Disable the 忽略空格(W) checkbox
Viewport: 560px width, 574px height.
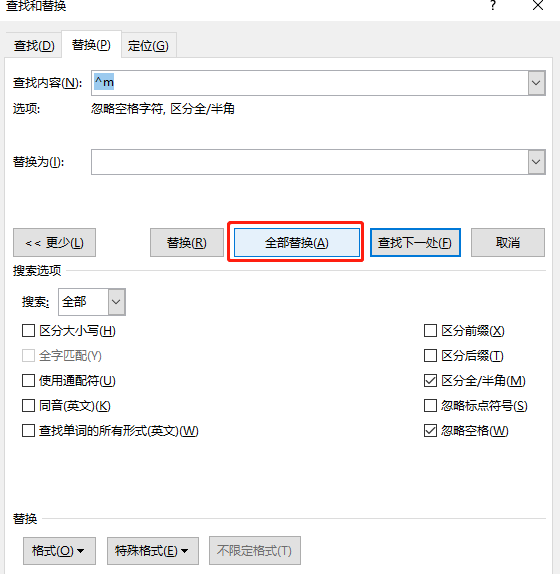click(x=430, y=430)
